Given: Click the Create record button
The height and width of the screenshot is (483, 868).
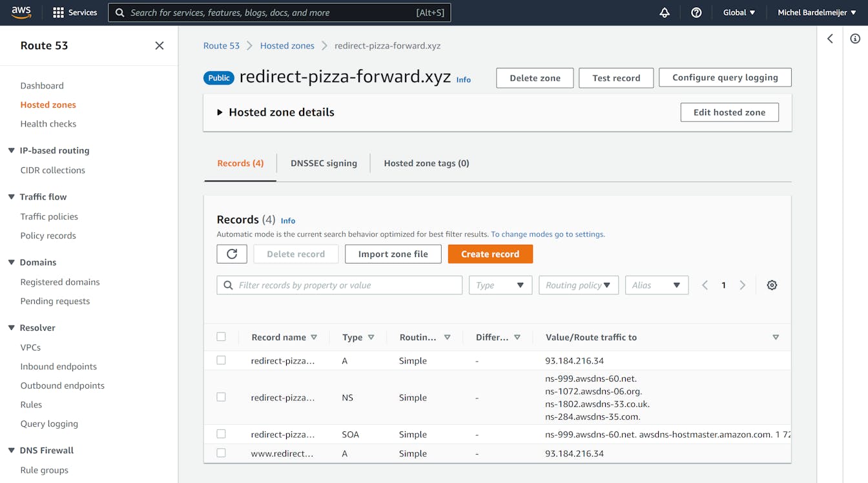Looking at the screenshot, I should tap(490, 254).
